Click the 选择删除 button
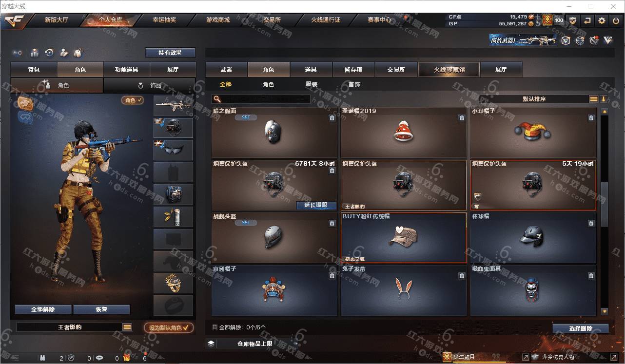Screen dimensions: 625x364 pos(581,328)
